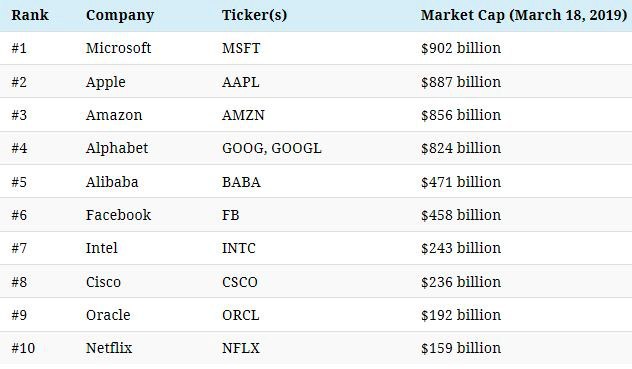The width and height of the screenshot is (632, 369).
Task: Select the $192 billion market cap cell
Action: coord(461,315)
